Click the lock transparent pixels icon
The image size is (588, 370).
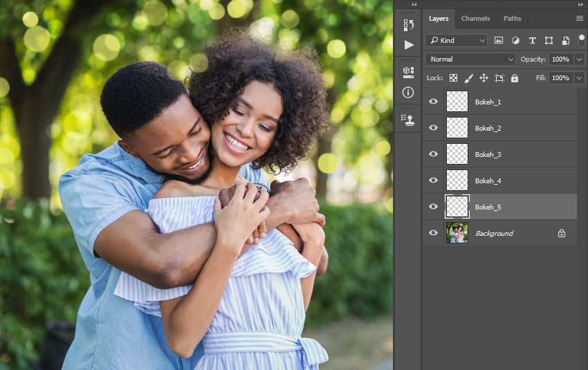pos(453,78)
